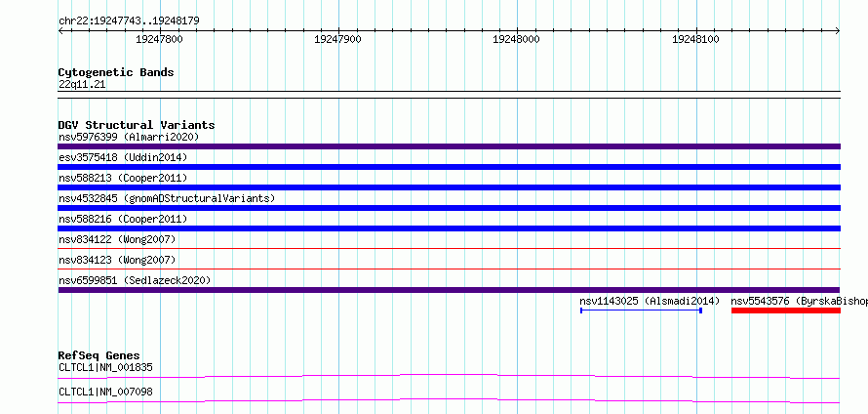Click the right arrow of the ruler
Viewport: 868px width, 414px height.
click(838, 31)
